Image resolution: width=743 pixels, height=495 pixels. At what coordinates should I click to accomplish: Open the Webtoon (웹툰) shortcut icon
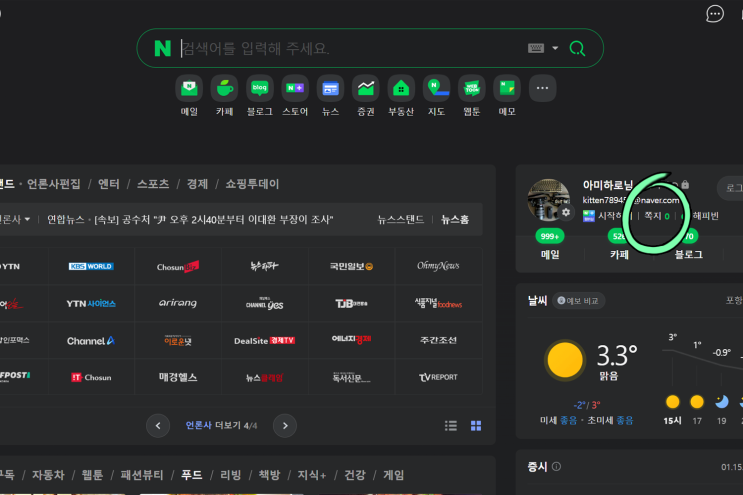coord(471,88)
